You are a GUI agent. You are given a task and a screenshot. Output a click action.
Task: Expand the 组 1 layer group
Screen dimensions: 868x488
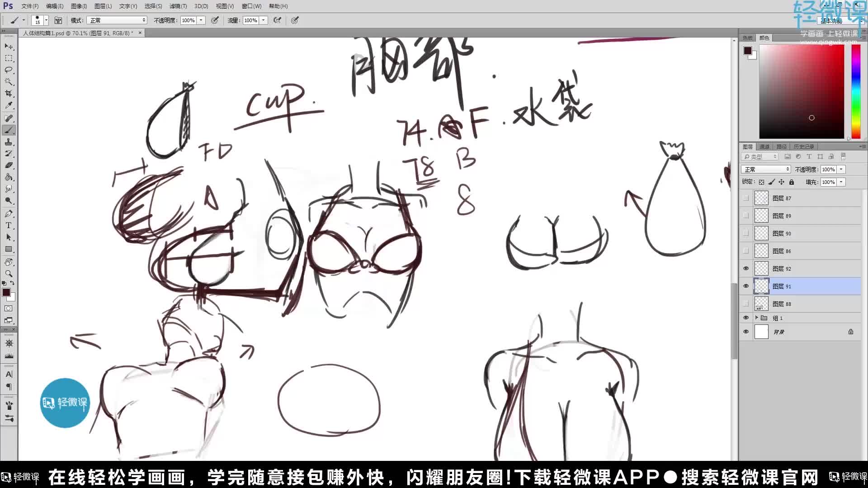(757, 318)
